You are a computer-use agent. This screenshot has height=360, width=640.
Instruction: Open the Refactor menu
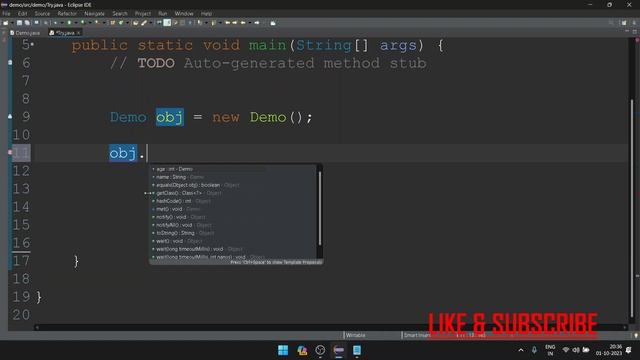click(x=67, y=13)
